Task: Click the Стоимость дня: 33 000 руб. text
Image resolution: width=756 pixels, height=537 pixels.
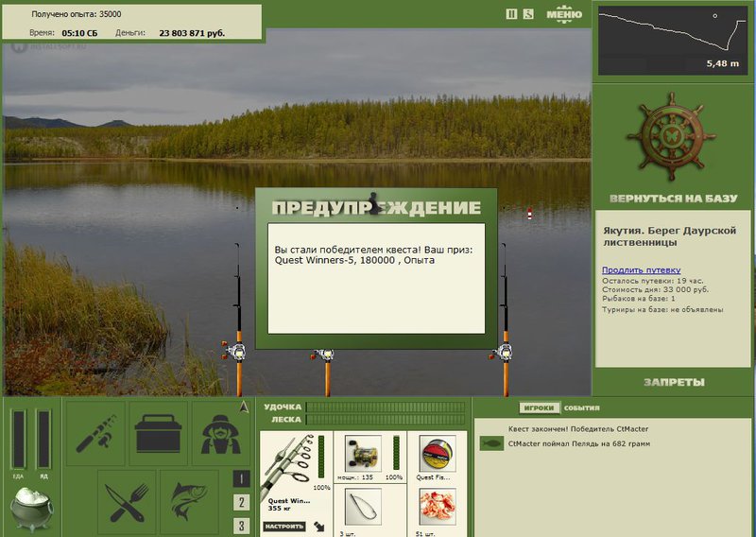Action: pos(655,290)
